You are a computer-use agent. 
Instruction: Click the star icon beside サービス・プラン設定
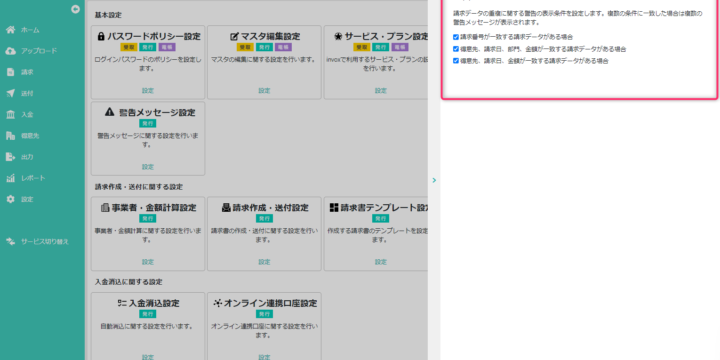pos(338,36)
